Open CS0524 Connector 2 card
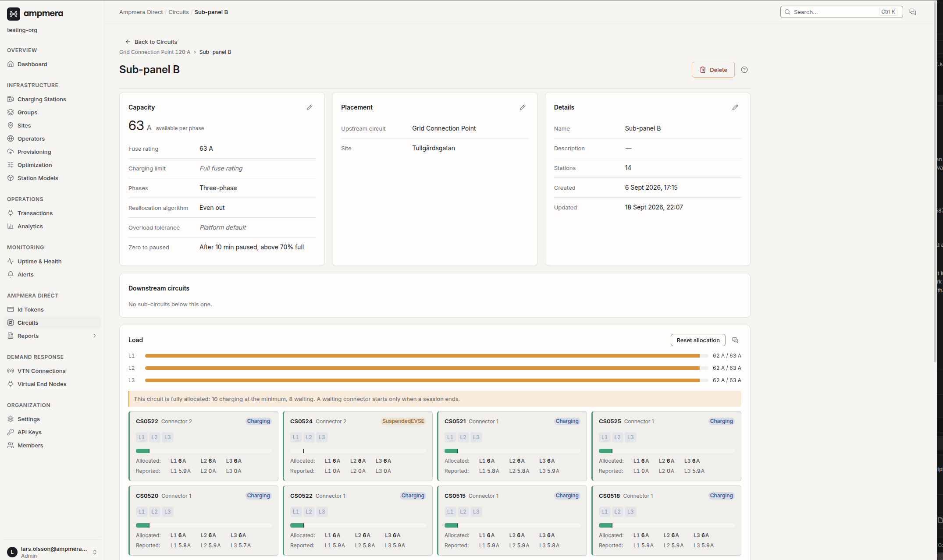Image resolution: width=943 pixels, height=560 pixels. [x=358, y=446]
